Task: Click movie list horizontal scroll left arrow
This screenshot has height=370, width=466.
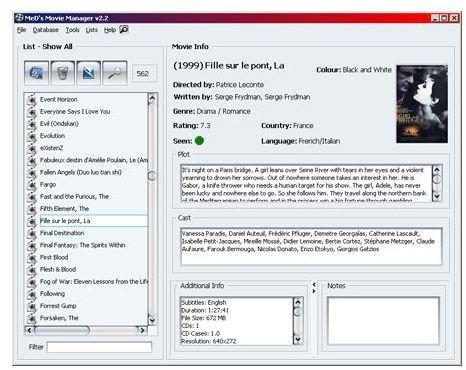Action: (29, 330)
